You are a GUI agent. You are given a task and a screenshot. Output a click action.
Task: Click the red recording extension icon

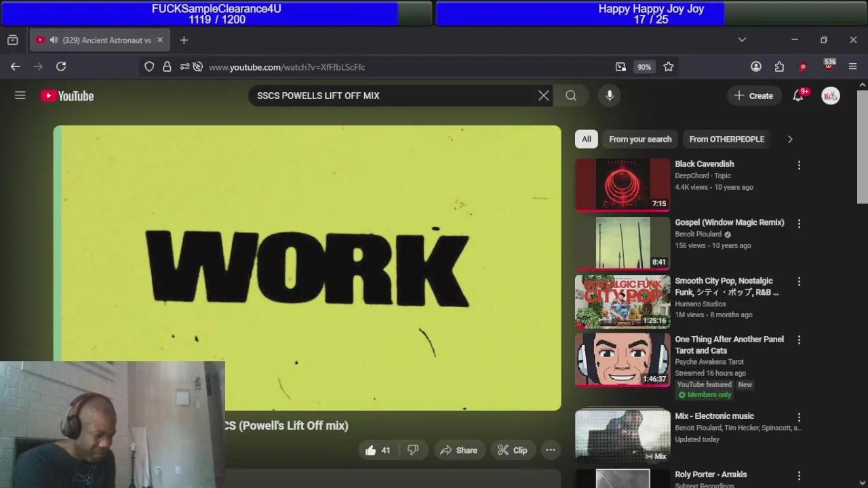[803, 66]
